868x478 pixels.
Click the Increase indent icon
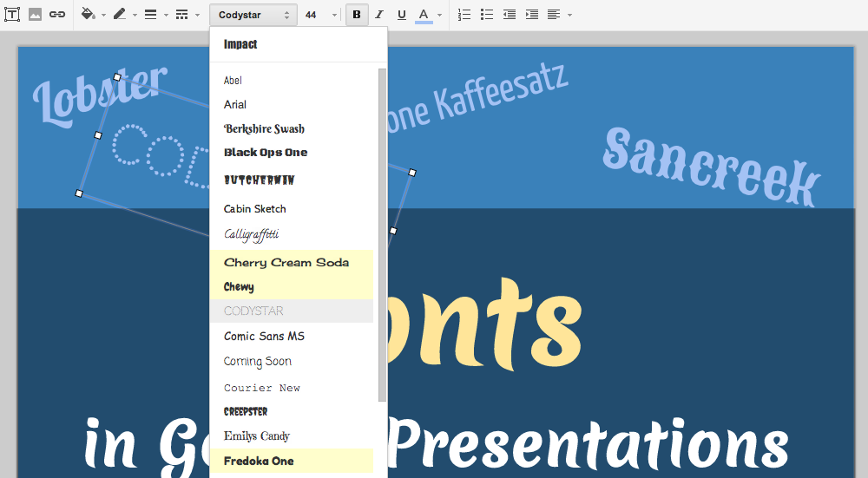click(532, 15)
